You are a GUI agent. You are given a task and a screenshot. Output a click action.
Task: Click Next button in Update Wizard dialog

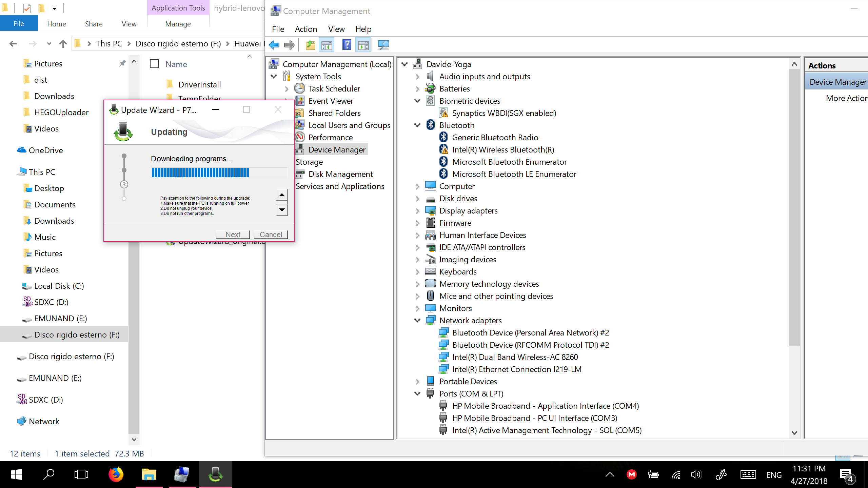click(233, 233)
